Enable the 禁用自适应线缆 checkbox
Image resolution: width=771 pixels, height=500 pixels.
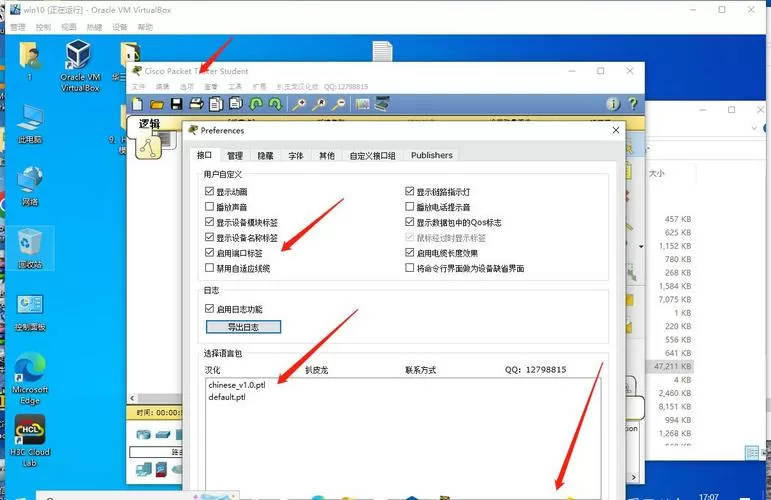pyautogui.click(x=209, y=268)
